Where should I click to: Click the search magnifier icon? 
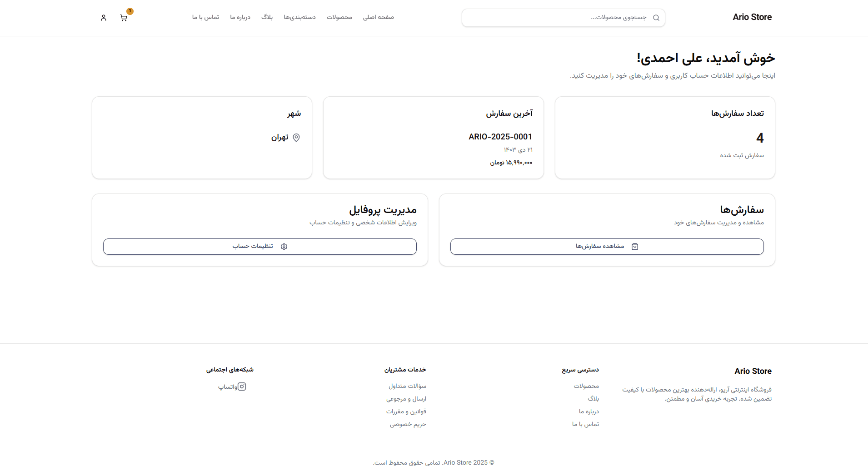pyautogui.click(x=656, y=18)
